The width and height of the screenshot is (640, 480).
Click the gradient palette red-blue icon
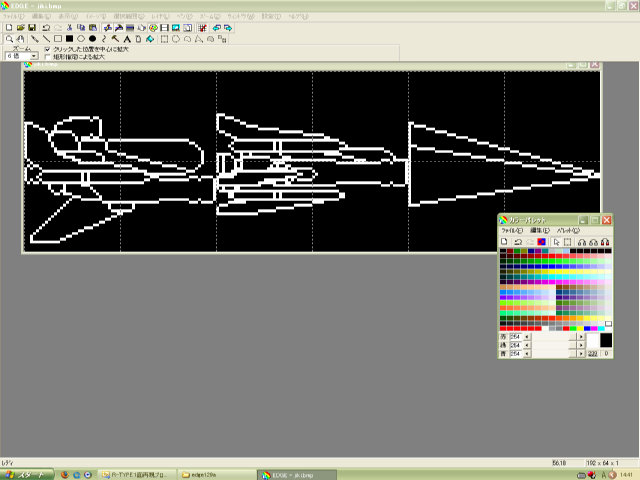(542, 242)
